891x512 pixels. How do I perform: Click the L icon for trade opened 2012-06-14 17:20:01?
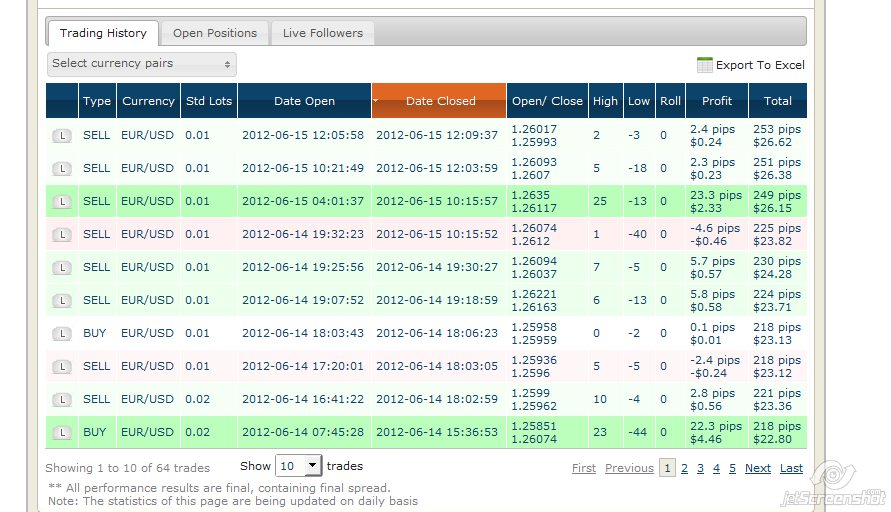[62, 367]
